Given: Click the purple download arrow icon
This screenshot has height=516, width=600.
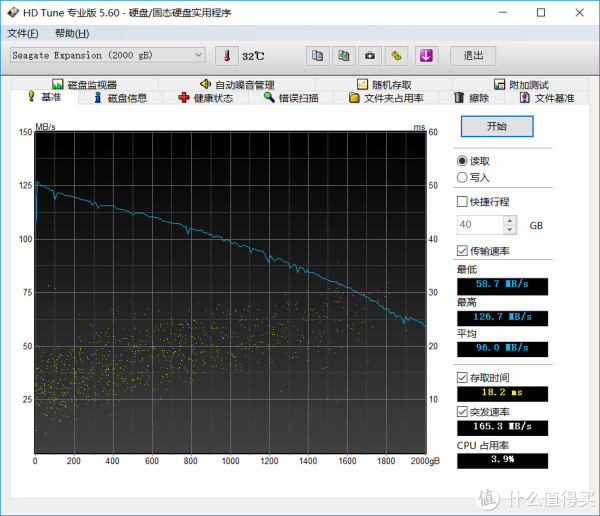Looking at the screenshot, I should click(x=425, y=55).
